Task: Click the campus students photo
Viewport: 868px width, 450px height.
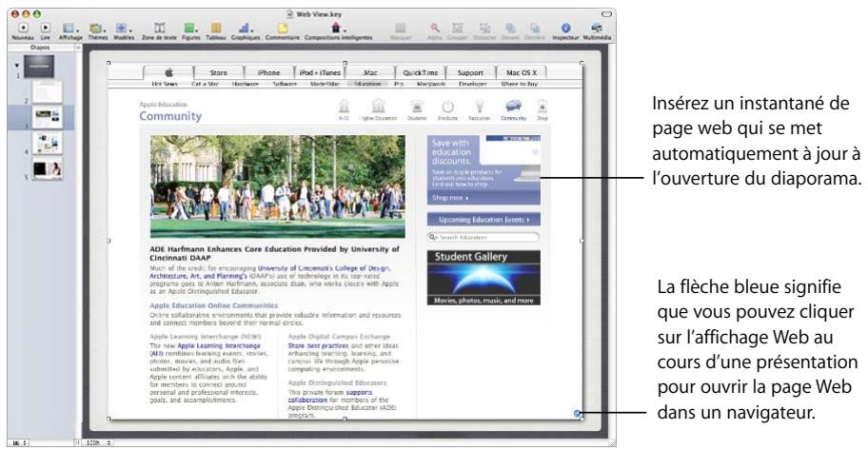Action: [277, 186]
